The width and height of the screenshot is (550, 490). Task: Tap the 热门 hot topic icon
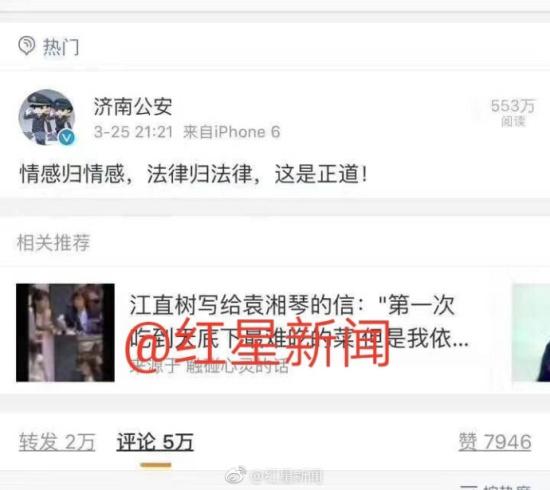[27, 46]
